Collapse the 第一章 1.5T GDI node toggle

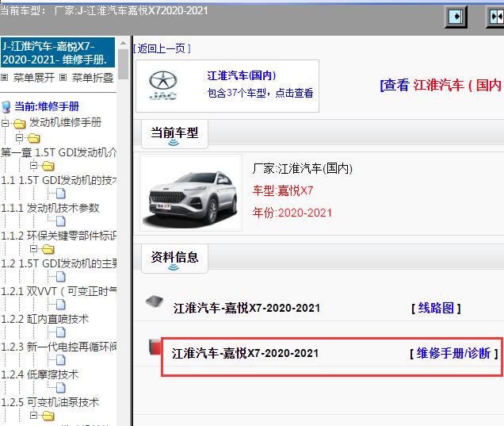pos(19,138)
